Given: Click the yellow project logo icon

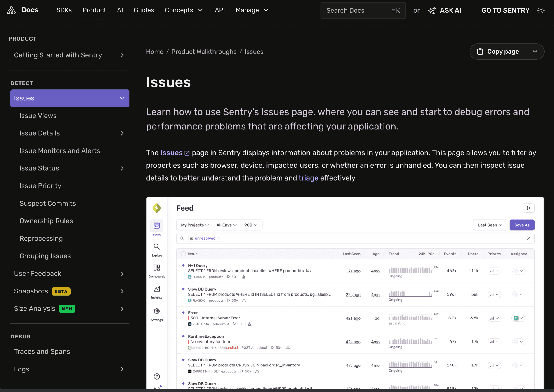Looking at the screenshot, I should [157, 208].
